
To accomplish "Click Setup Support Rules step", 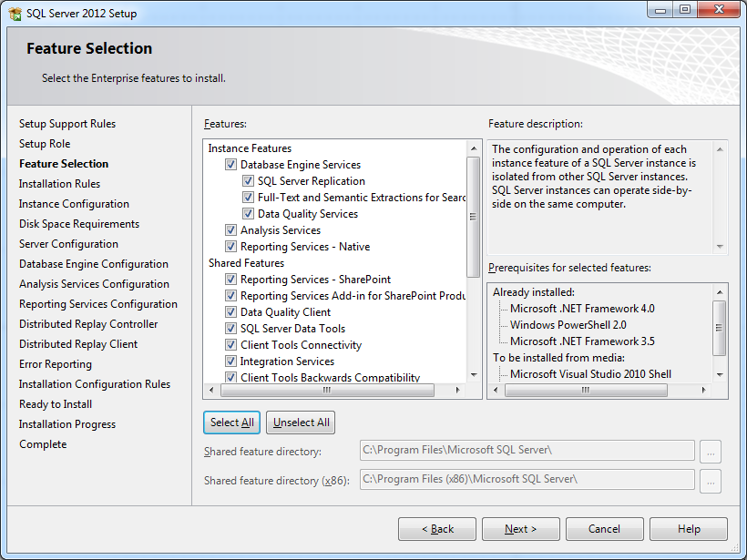I will pyautogui.click(x=67, y=124).
